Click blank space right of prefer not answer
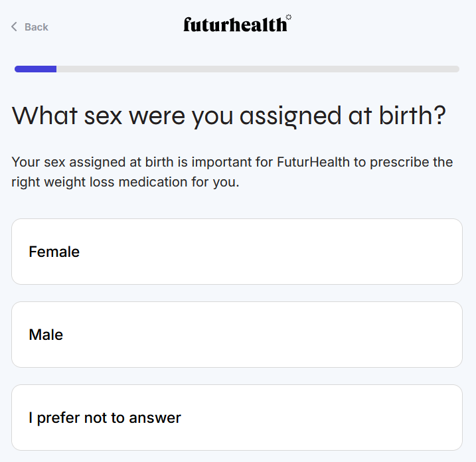Viewport: 476px width, 462px height. (x=372, y=418)
